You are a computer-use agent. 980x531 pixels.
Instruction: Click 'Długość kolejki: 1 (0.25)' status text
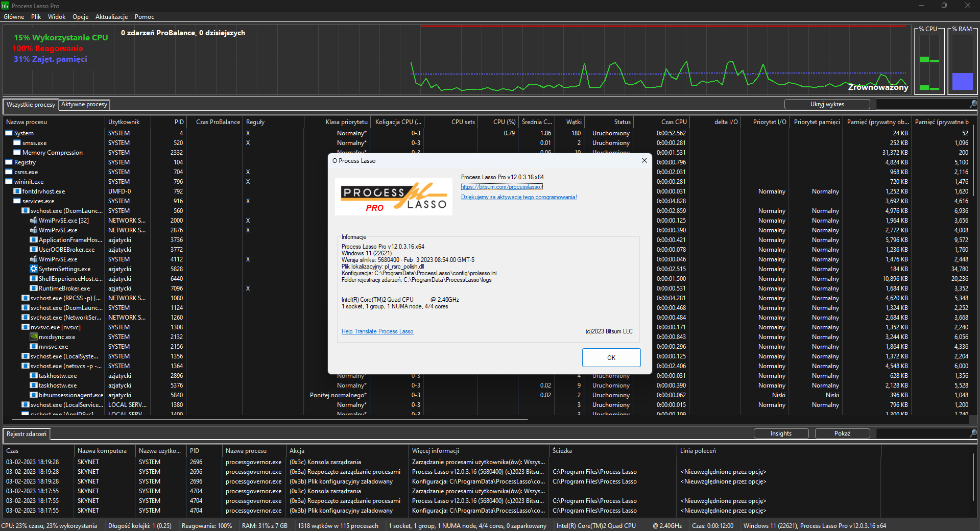pyautogui.click(x=140, y=526)
